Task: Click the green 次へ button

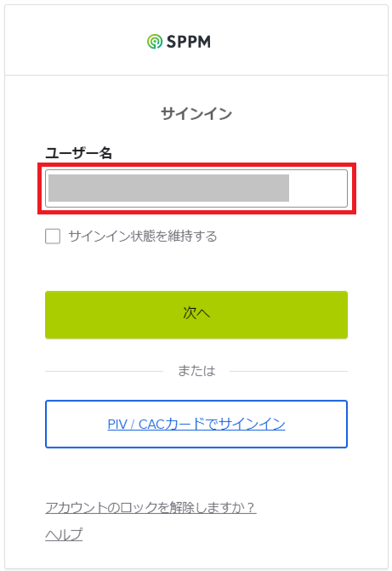Action: pos(196,315)
